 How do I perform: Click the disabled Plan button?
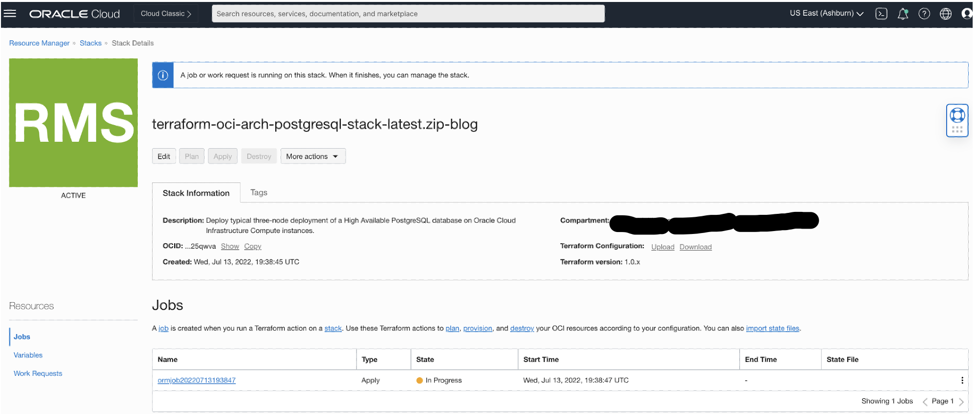click(x=192, y=156)
